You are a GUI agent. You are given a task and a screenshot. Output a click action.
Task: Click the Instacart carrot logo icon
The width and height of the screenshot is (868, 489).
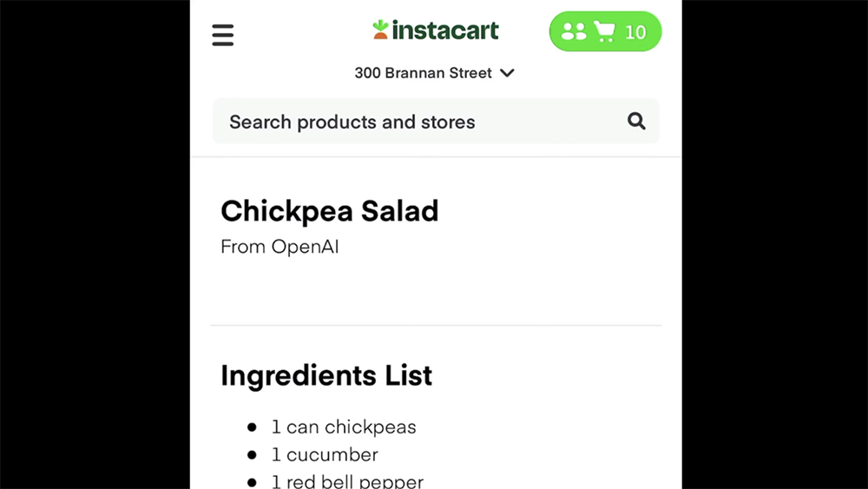tap(380, 30)
